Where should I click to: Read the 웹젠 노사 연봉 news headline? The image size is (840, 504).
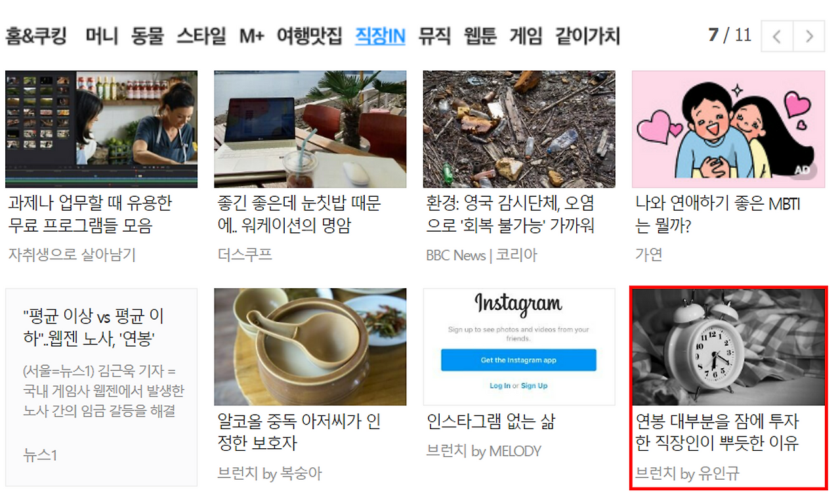(x=93, y=328)
